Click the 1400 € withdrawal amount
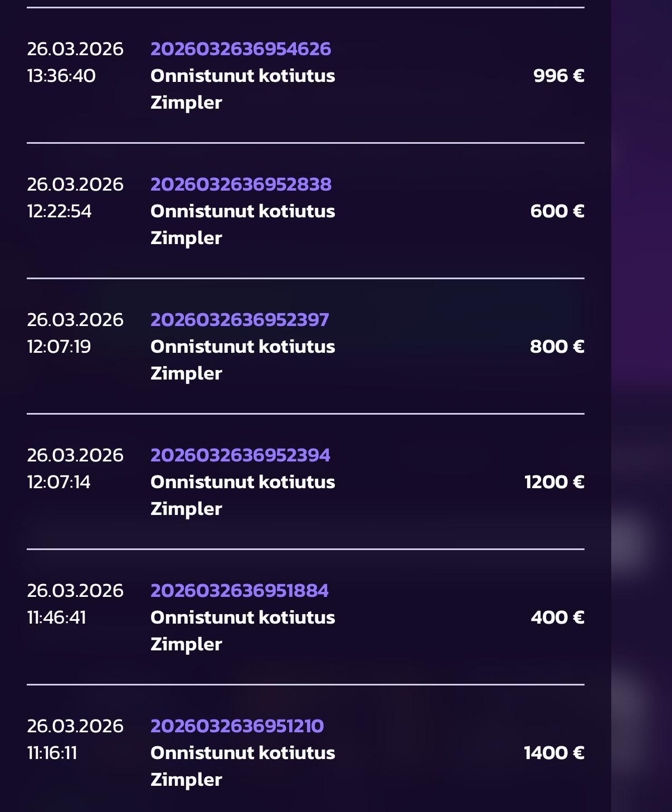 point(554,753)
